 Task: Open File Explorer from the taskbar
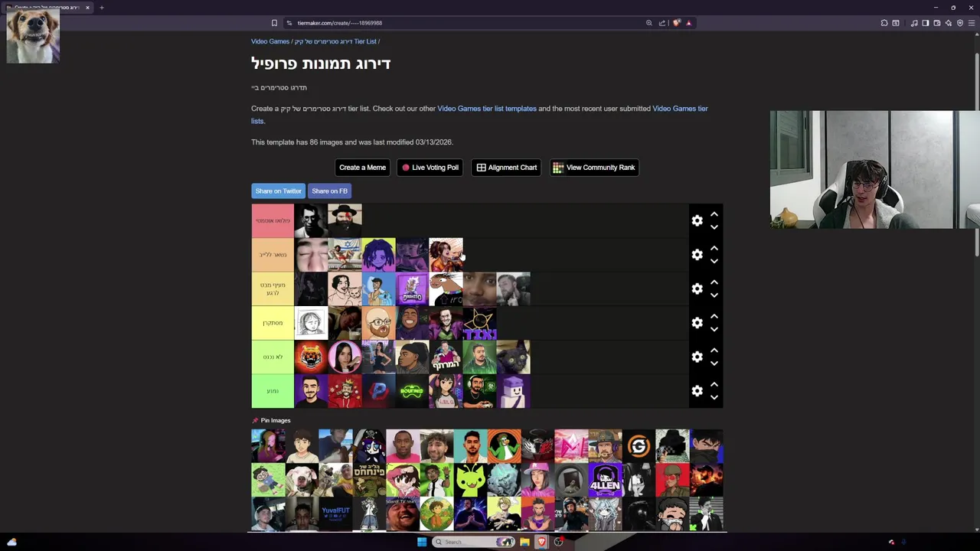tap(524, 542)
